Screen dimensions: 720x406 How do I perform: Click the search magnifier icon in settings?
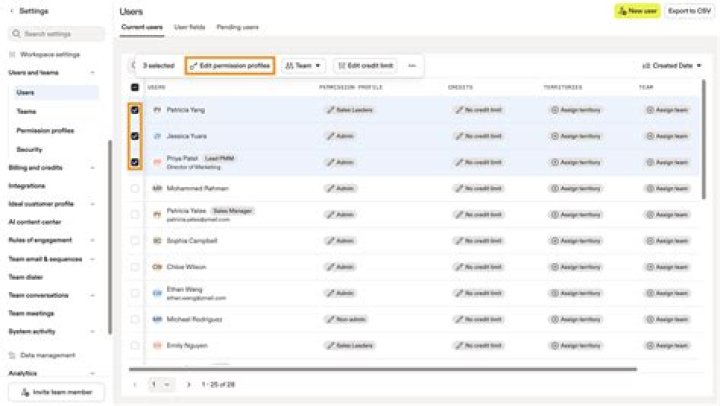pos(16,34)
